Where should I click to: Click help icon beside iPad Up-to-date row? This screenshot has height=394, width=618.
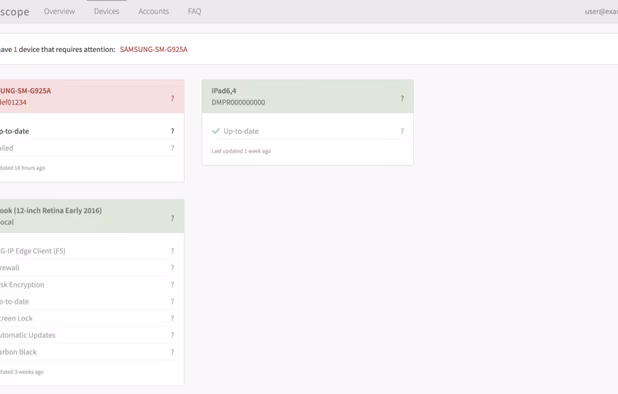click(402, 131)
